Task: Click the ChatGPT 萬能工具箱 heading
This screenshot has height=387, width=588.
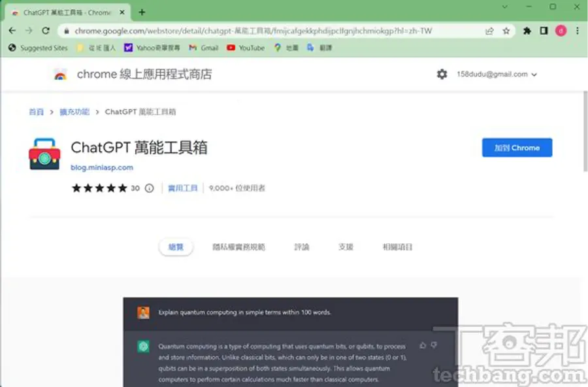Action: coord(139,148)
